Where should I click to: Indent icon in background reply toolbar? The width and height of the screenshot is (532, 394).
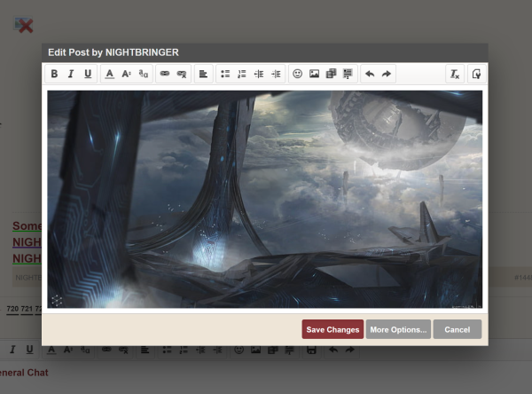click(217, 350)
